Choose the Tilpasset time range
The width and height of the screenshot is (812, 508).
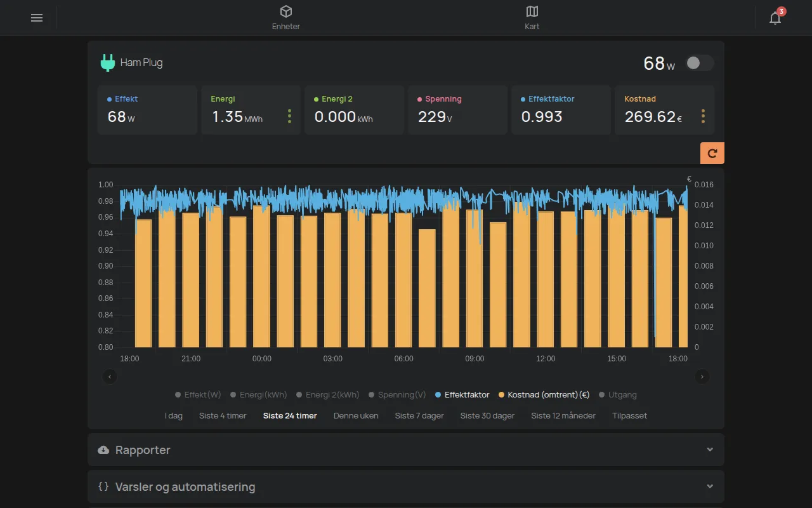coord(629,416)
